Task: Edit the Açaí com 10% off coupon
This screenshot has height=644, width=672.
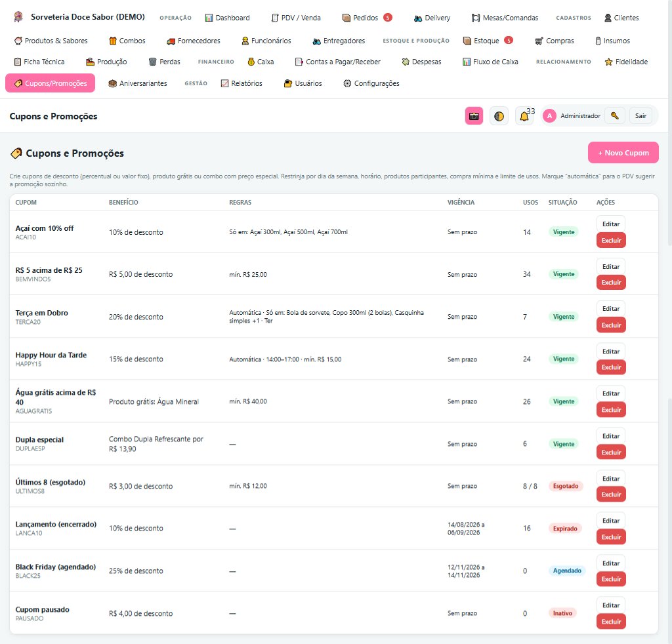Action: tap(611, 224)
